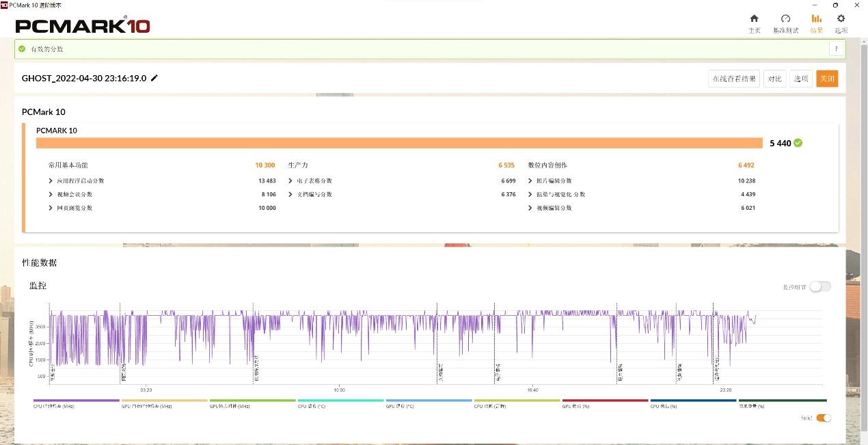The width and height of the screenshot is (868, 445).
Task: Click green GPU core clock legend swatch
Action: tap(252, 401)
